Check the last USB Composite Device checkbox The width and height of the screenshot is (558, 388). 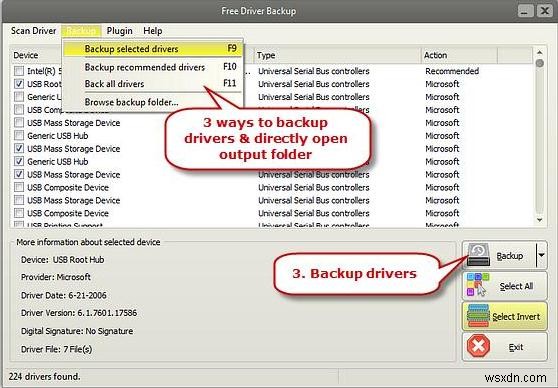pos(19,213)
